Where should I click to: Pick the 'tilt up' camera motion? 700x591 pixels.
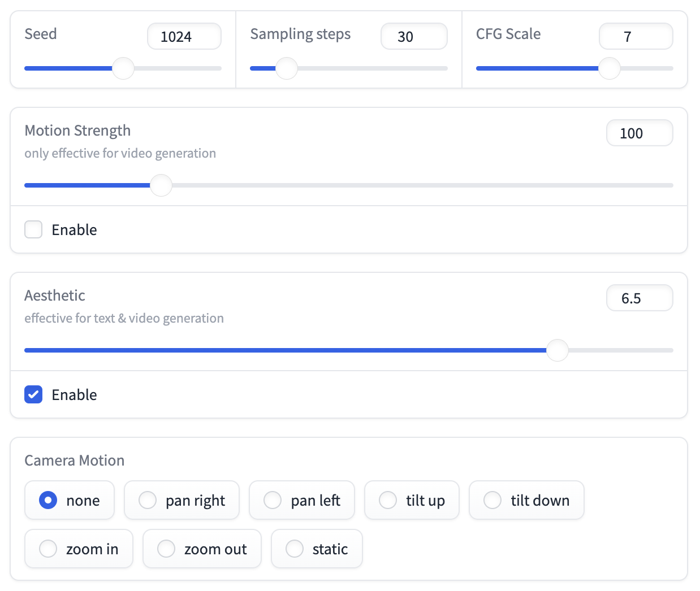(x=388, y=500)
